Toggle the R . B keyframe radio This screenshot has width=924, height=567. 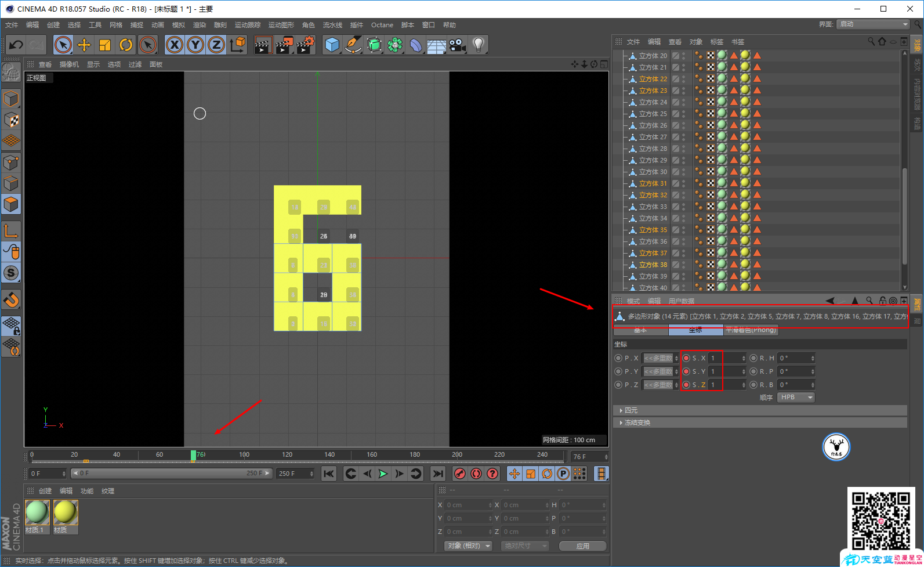[753, 385]
